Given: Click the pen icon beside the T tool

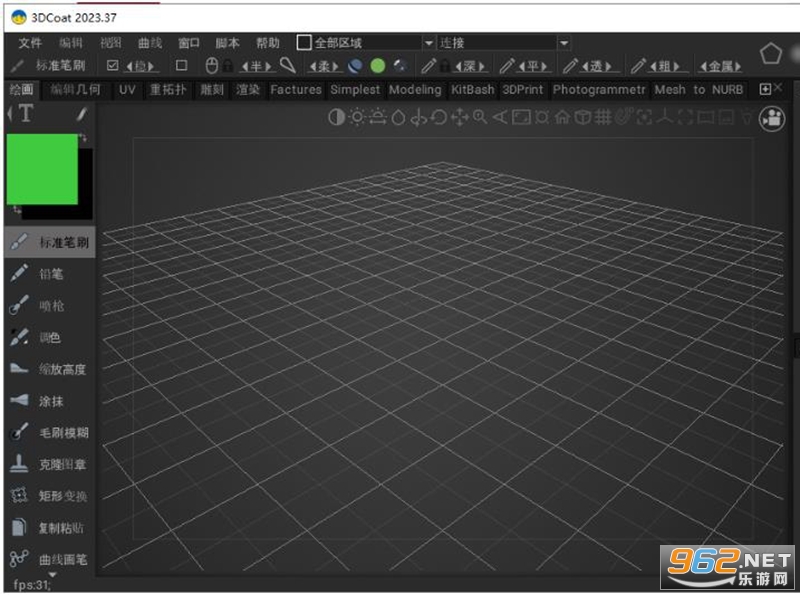Looking at the screenshot, I should (x=82, y=114).
